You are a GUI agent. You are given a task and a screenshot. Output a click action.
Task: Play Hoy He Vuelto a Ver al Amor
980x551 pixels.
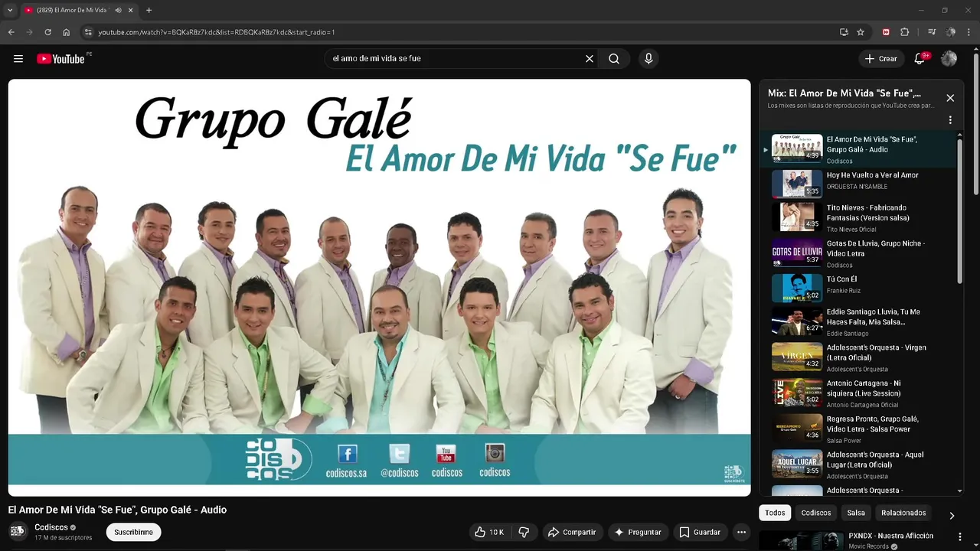[x=857, y=184]
